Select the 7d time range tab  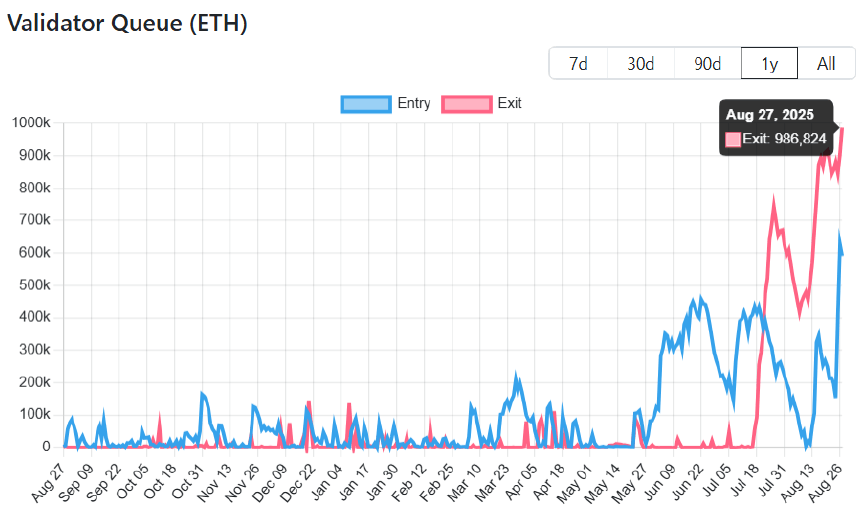(578, 63)
